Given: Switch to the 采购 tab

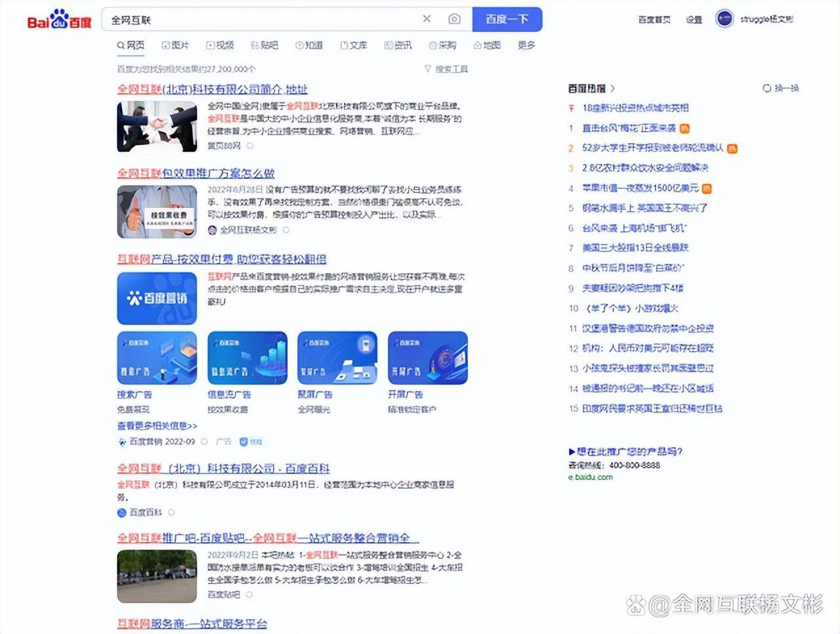Looking at the screenshot, I should pos(443,45).
